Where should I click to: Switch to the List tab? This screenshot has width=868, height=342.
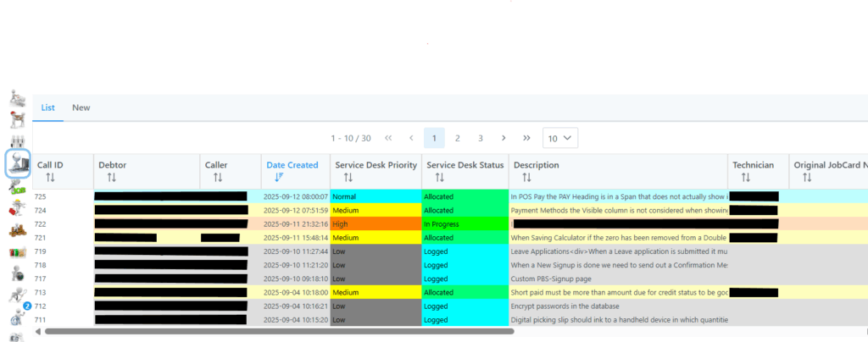48,108
